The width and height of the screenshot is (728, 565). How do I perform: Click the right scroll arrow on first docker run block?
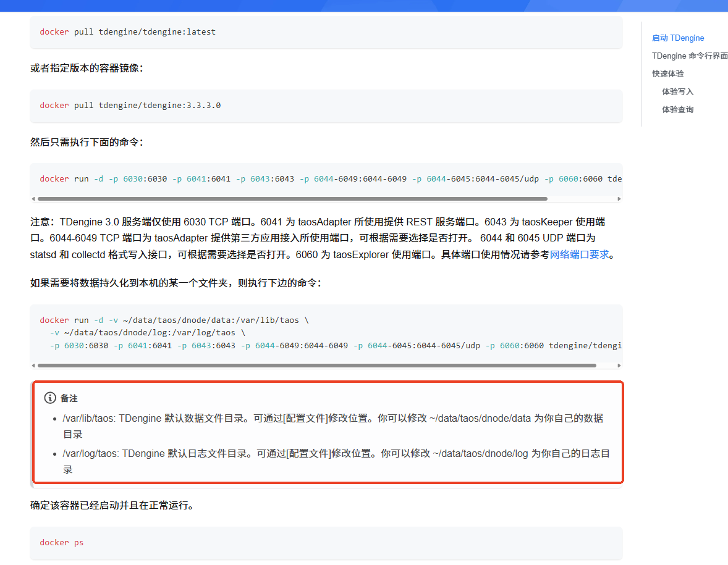point(619,199)
